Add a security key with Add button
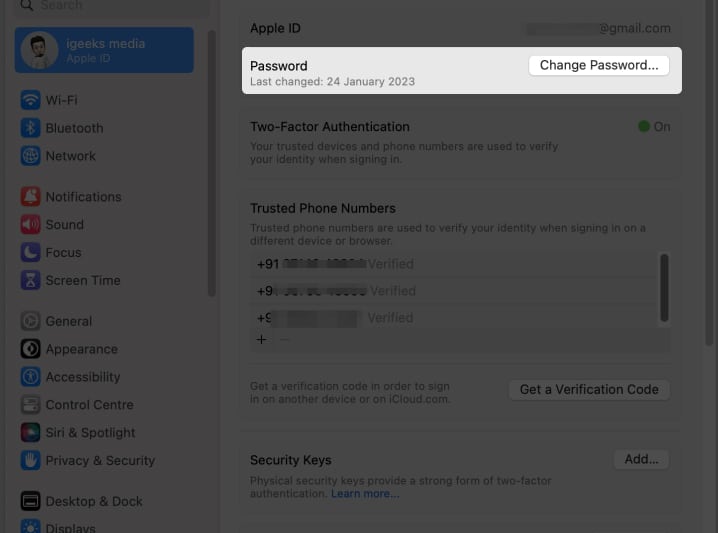Screen dimensions: 718x533 641,459
